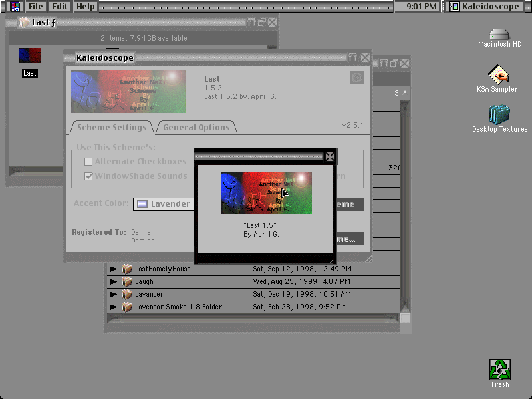Close the back list window
This screenshot has width=532, height=399.
(x=404, y=63)
